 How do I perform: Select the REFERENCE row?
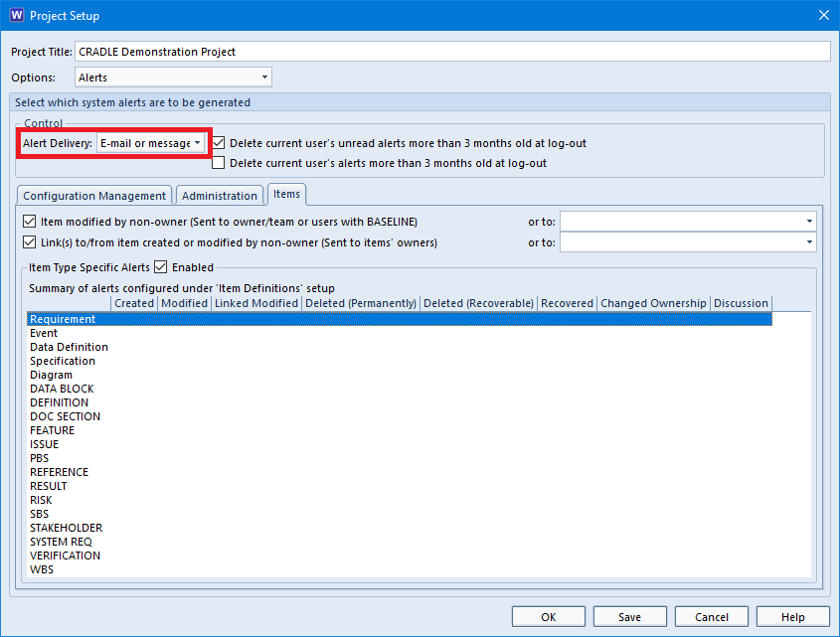click(400, 472)
